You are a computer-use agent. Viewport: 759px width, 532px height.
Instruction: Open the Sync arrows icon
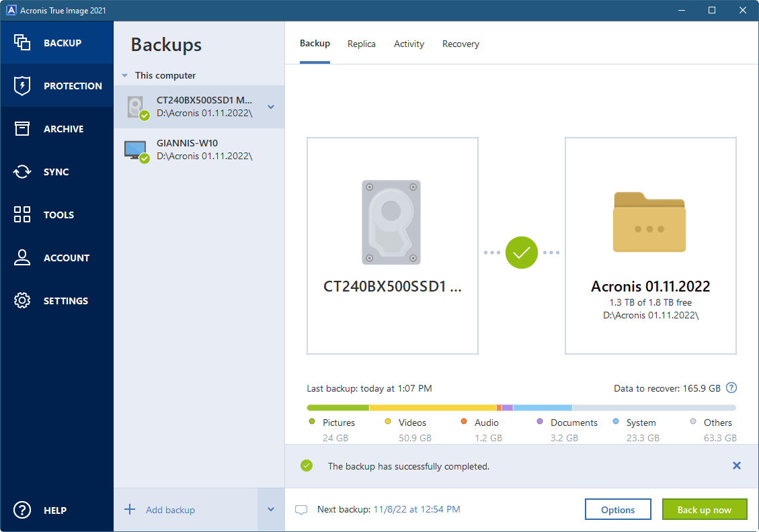(22, 172)
